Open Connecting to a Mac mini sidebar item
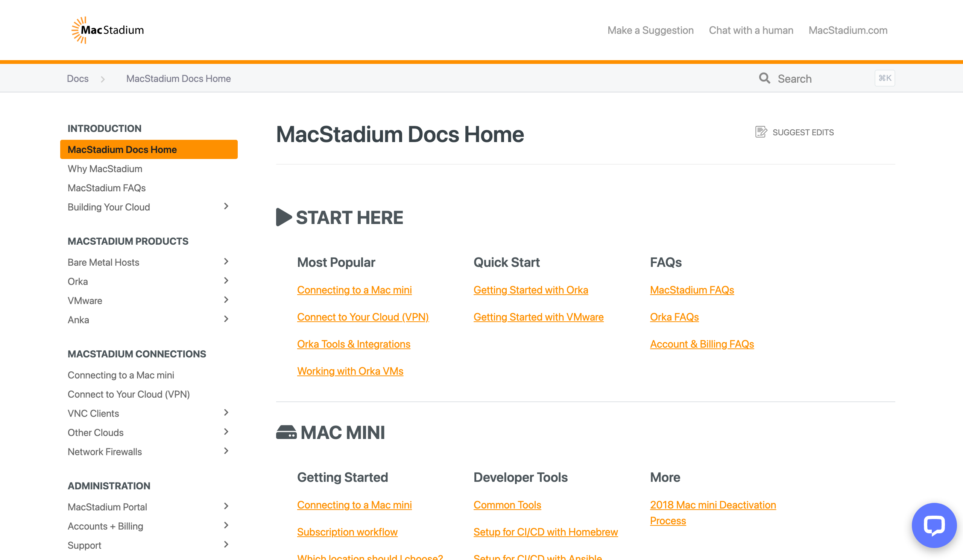Viewport: 963px width, 560px height. point(121,375)
